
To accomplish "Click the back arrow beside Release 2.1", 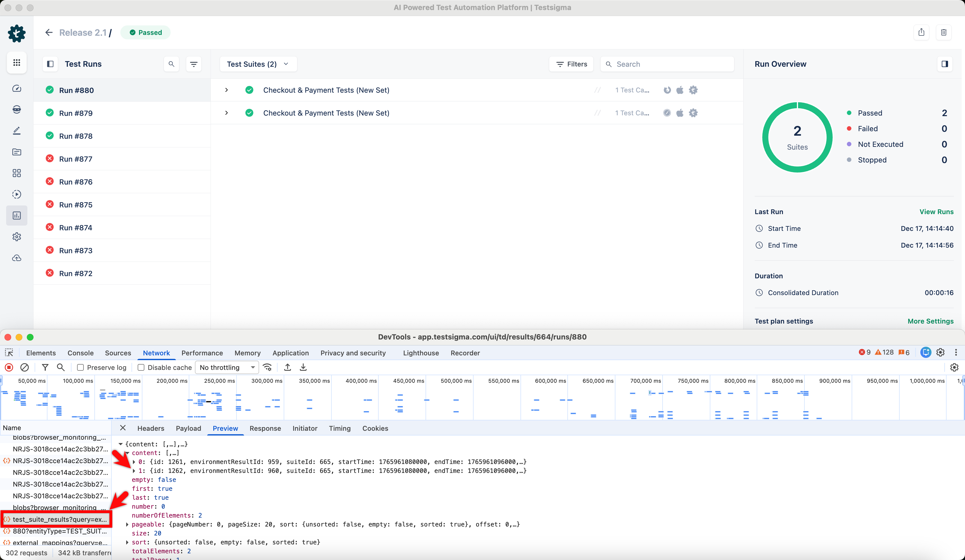I will [x=49, y=33].
